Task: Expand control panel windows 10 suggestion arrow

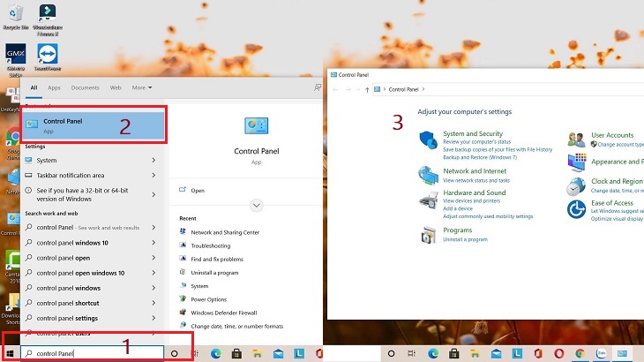Action: click(154, 243)
